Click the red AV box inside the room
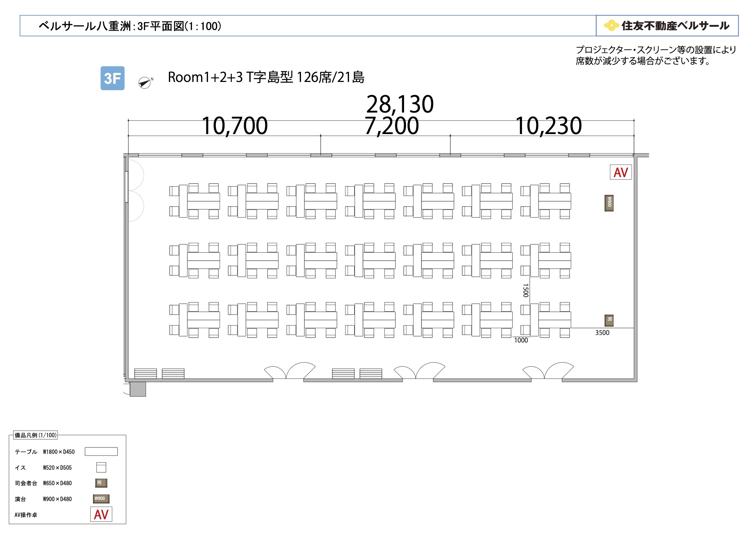This screenshot has height=534, width=756. (621, 172)
